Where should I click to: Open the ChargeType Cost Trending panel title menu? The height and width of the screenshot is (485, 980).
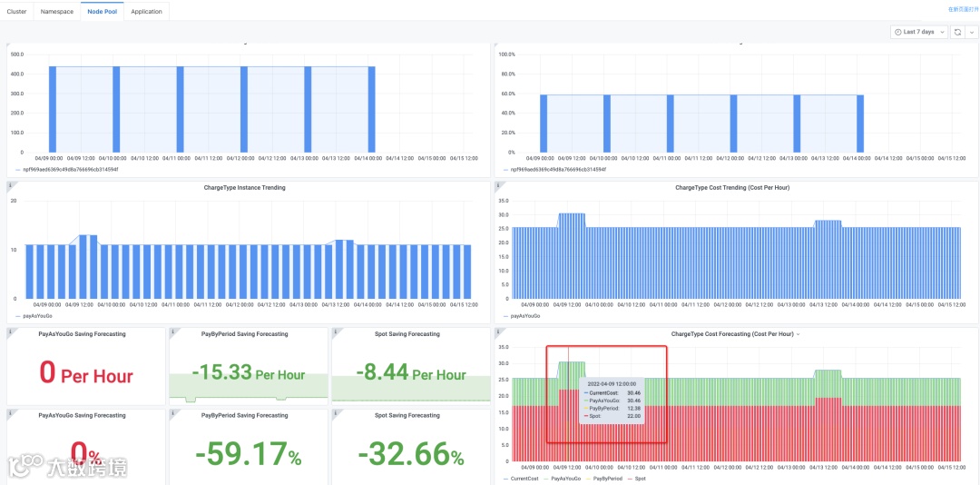[732, 187]
